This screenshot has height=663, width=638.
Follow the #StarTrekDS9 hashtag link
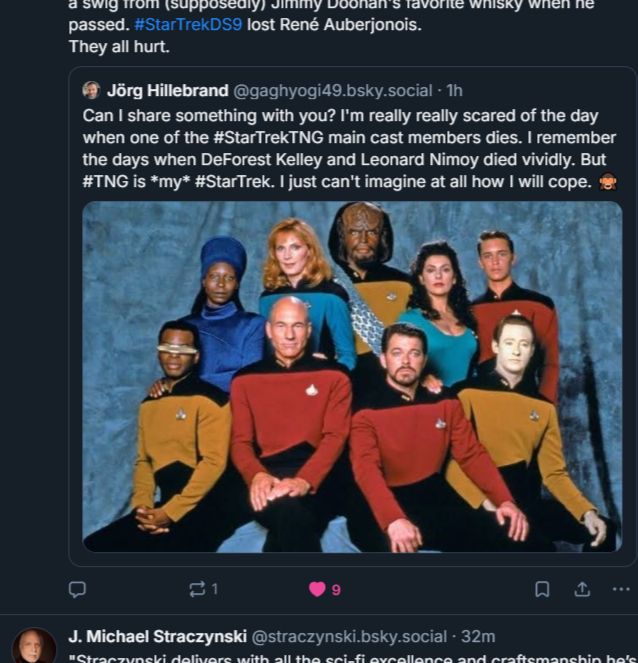pyautogui.click(x=188, y=25)
